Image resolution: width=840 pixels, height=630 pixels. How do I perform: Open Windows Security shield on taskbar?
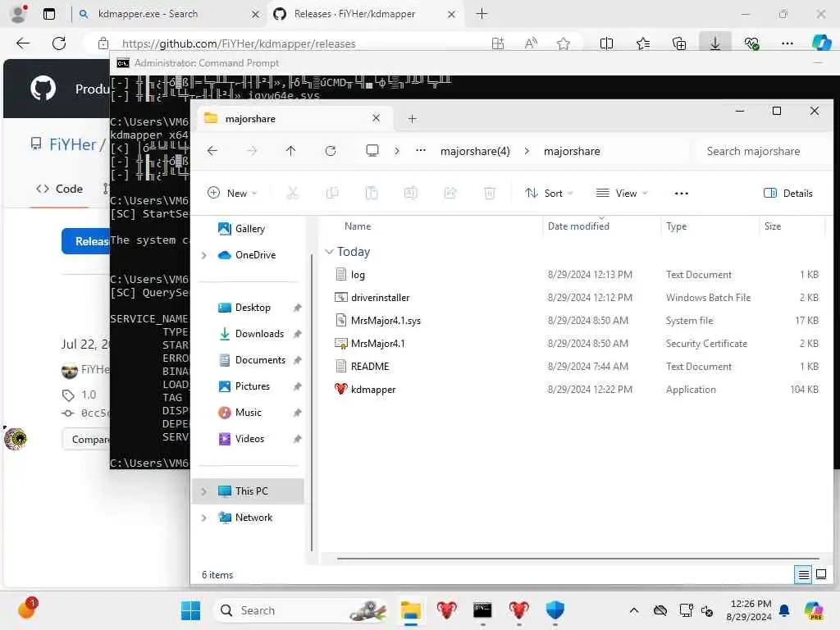[x=555, y=610]
